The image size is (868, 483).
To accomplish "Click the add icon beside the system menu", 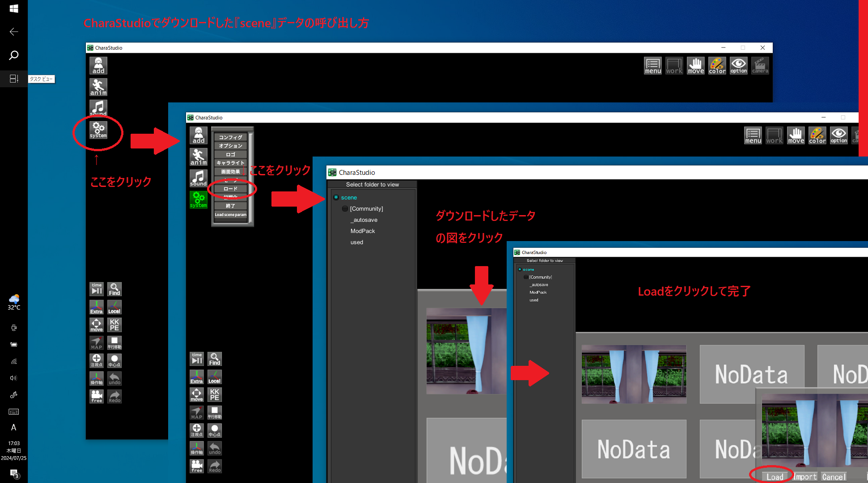I will [199, 136].
